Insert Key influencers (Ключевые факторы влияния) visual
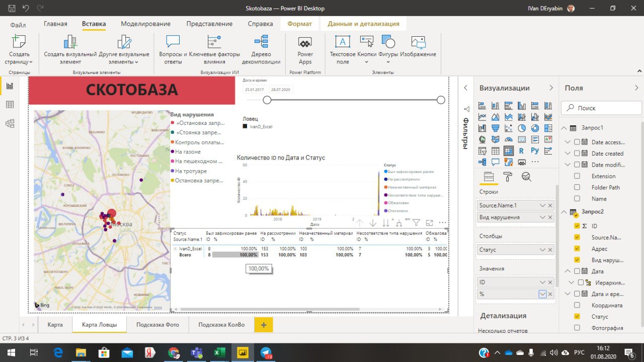Image resolution: width=644 pixels, height=362 pixels. [x=214, y=50]
